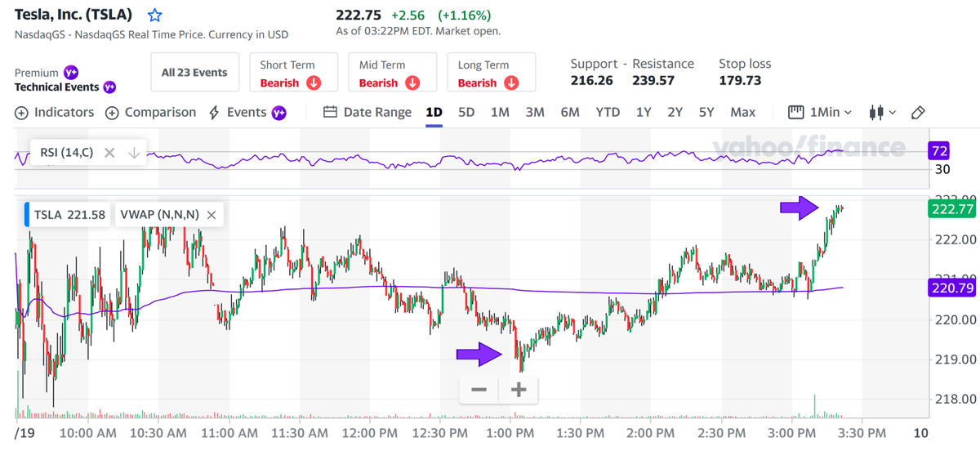Select the 5D range tab

tap(466, 112)
